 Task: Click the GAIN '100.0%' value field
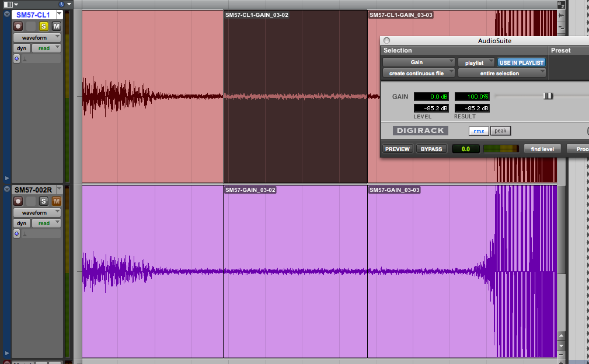pos(472,96)
